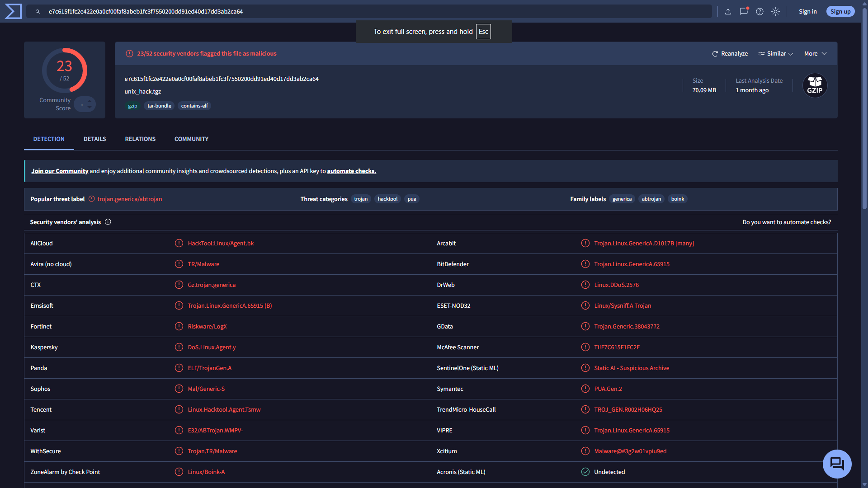Click the alert icon beside Mal/Generic-S

(179, 389)
